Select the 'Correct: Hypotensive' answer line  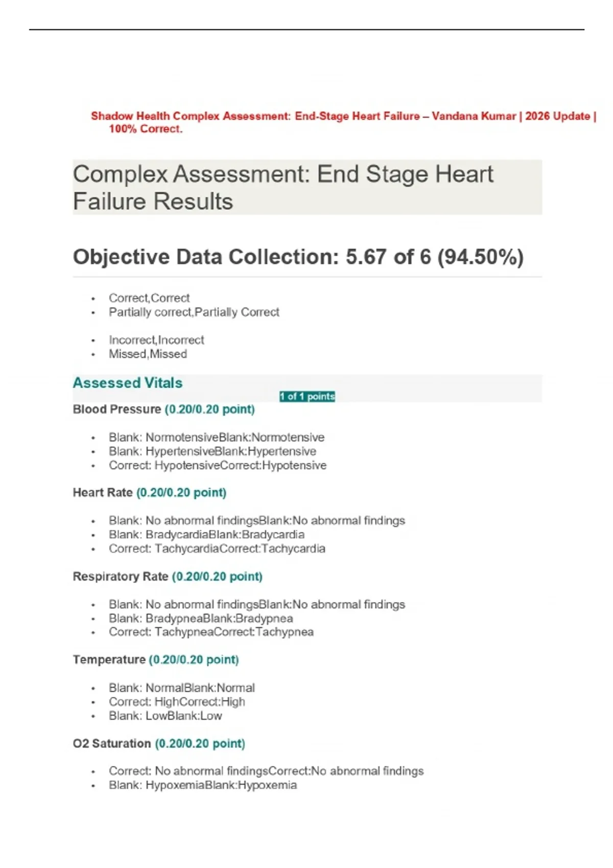tap(218, 466)
